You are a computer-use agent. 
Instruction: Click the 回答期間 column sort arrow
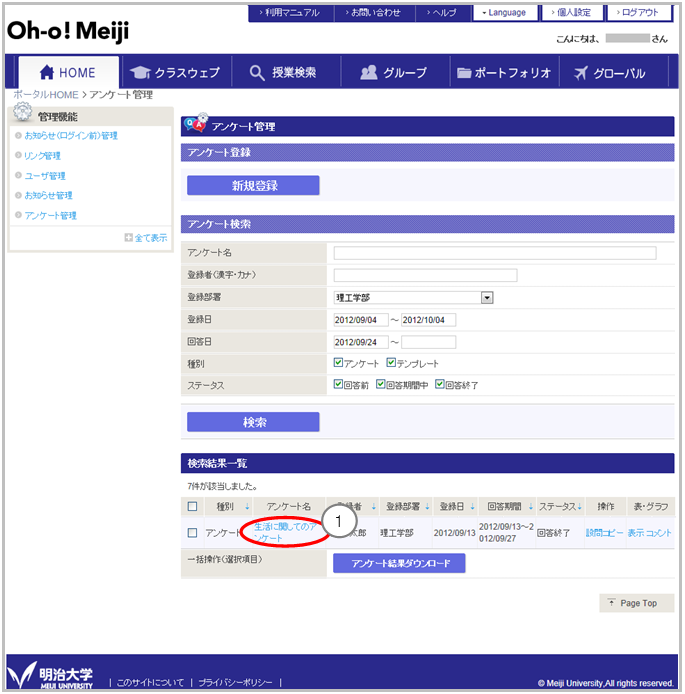[531, 506]
